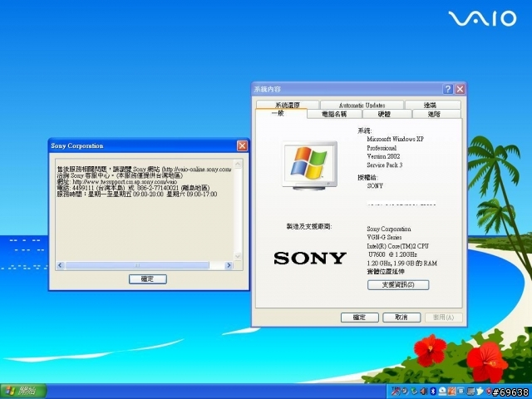Switch to the 遠端 tab
The image size is (532, 399).
[432, 105]
